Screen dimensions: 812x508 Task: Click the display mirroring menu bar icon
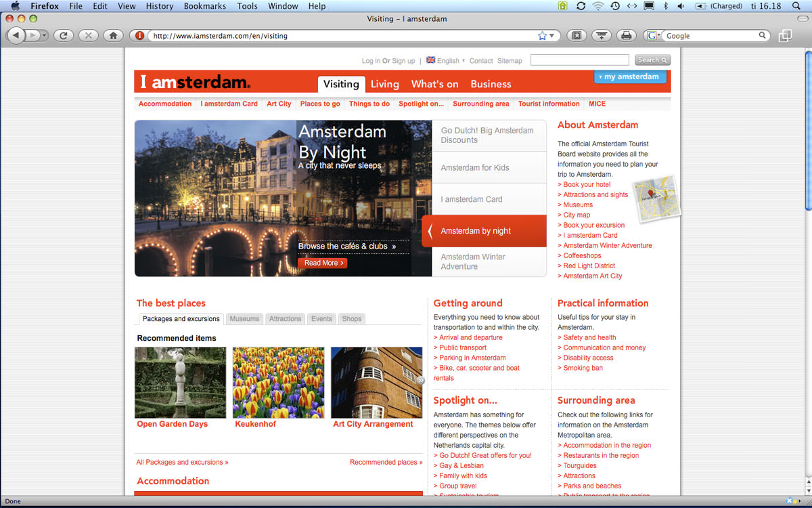point(649,6)
